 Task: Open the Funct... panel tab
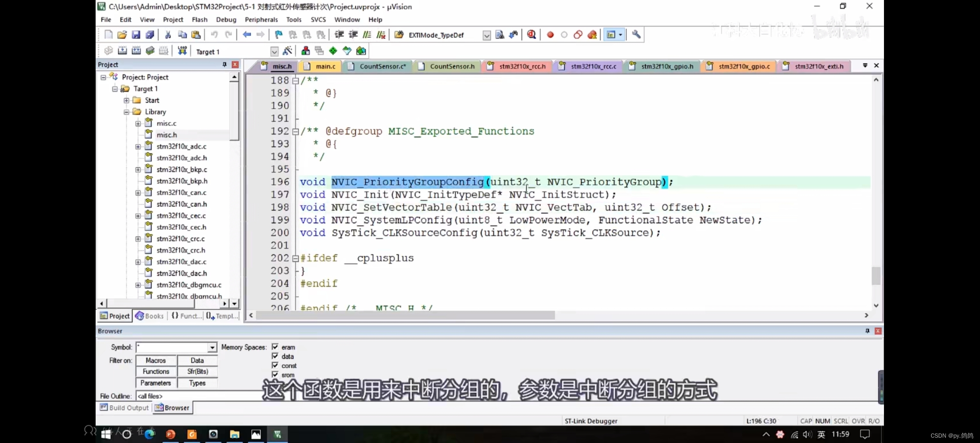[187, 316]
